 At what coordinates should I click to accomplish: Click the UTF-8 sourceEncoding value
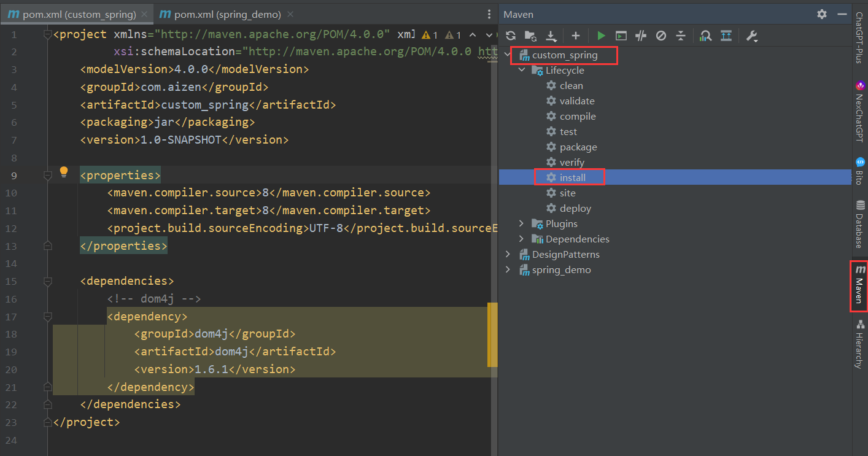click(x=325, y=228)
